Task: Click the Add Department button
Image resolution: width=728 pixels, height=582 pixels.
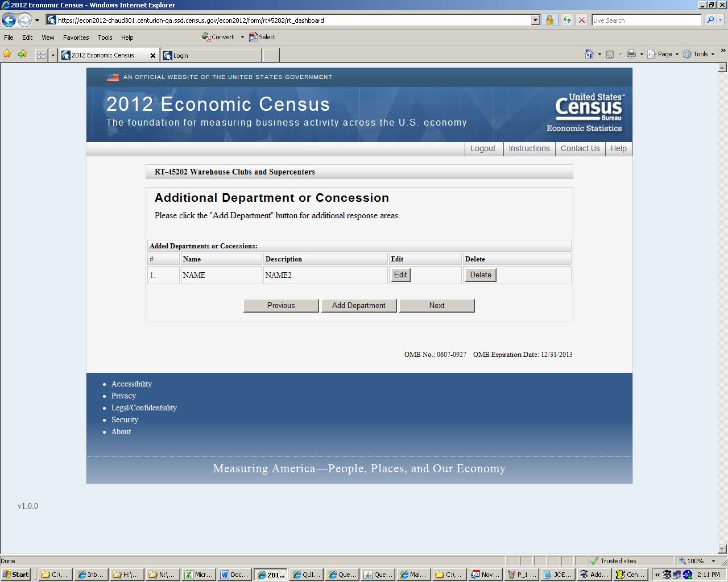Action: (359, 306)
